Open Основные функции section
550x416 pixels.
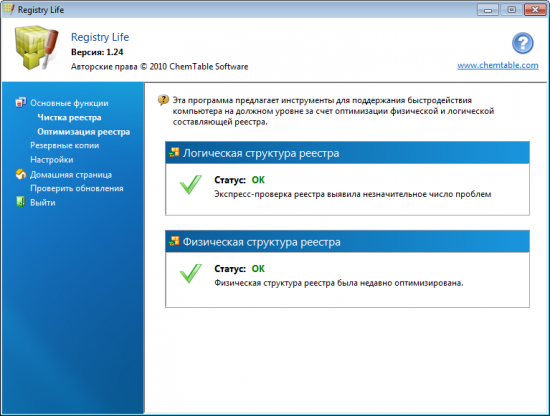69,103
